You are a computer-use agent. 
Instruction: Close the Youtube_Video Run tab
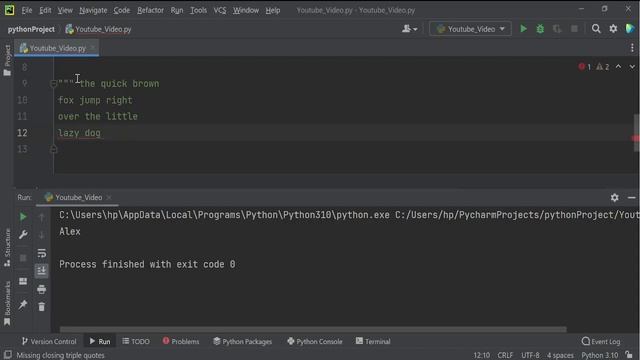click(109, 198)
